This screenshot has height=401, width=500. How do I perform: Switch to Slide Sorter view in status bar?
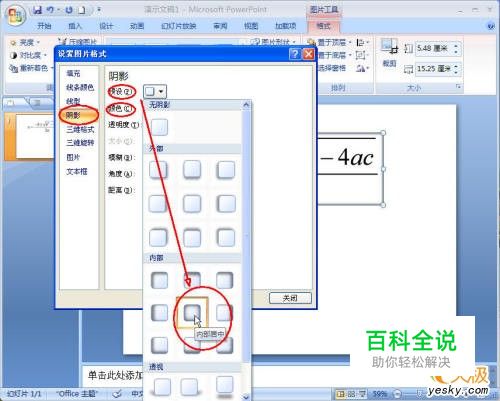tap(351, 394)
